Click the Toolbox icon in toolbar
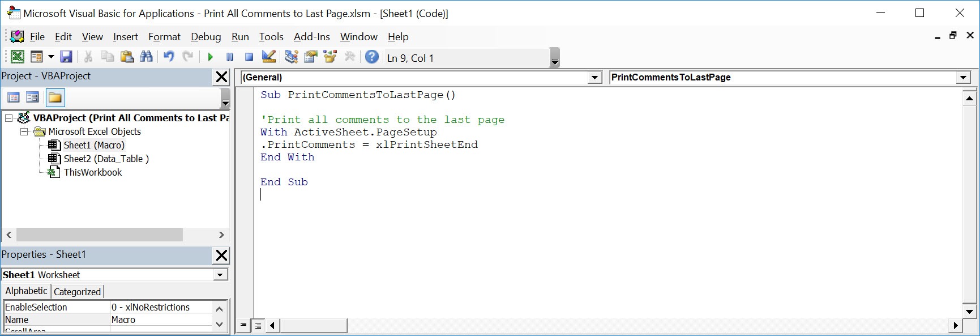 (x=350, y=57)
